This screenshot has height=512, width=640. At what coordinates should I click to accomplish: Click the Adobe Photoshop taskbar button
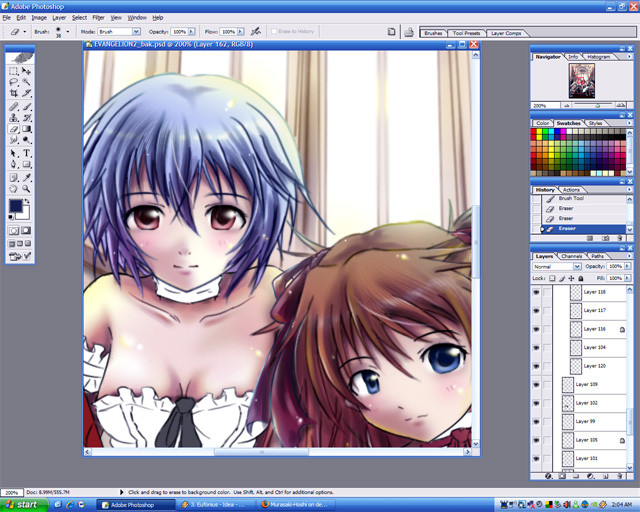click(136, 505)
